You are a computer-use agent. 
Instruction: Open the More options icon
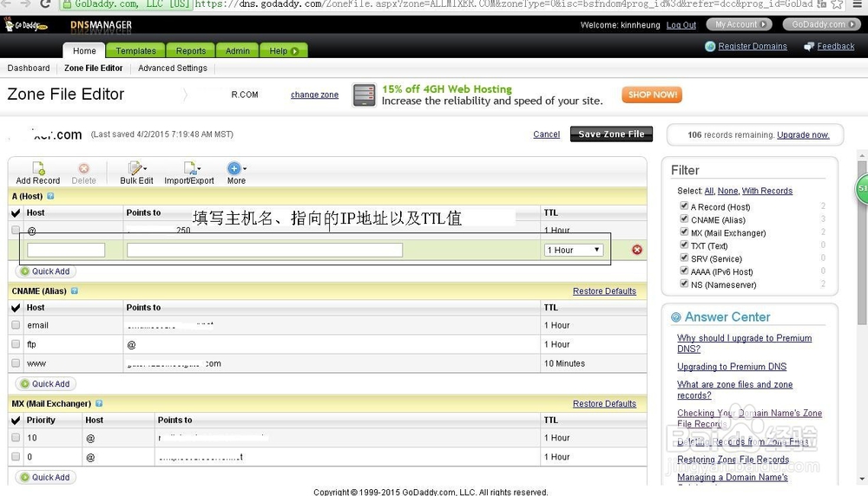[x=234, y=168]
